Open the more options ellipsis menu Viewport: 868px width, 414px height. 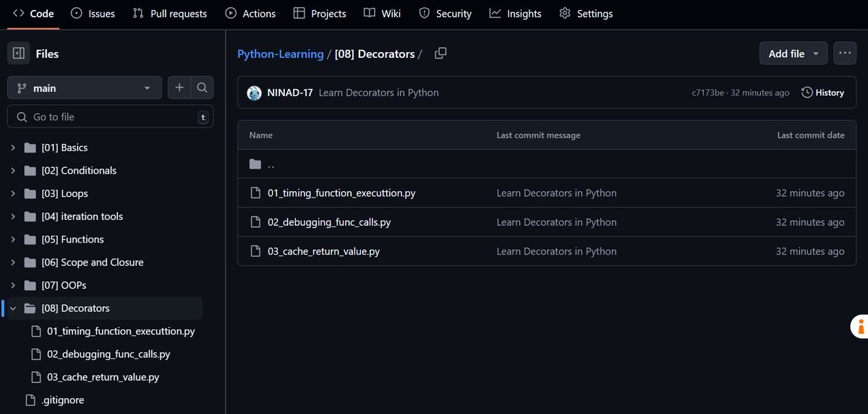(x=845, y=54)
